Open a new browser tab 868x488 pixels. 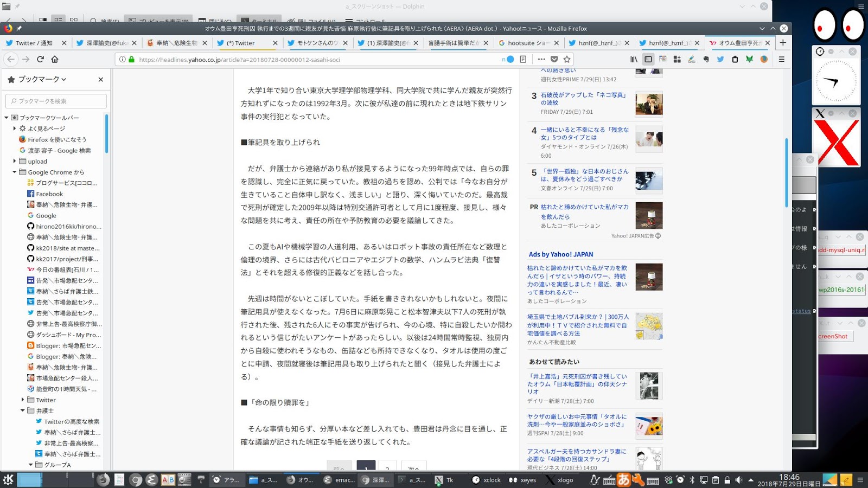(x=783, y=42)
